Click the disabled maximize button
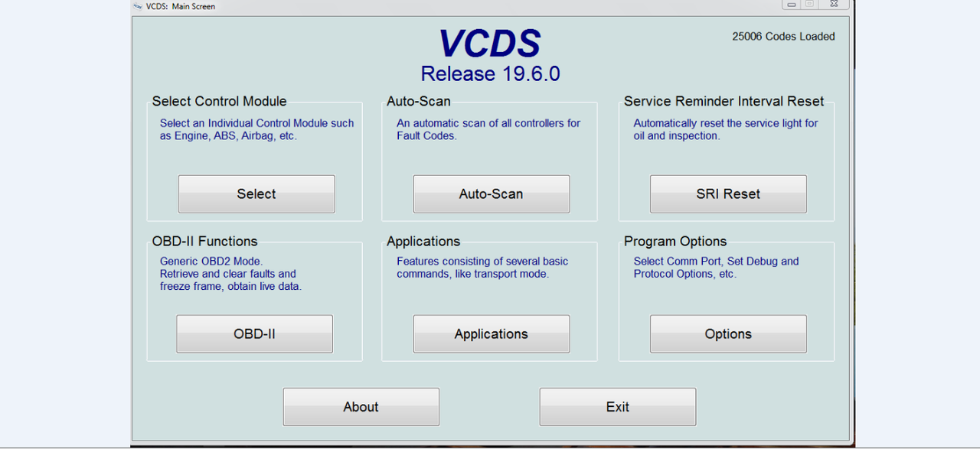This screenshot has width=980, height=449. [809, 5]
